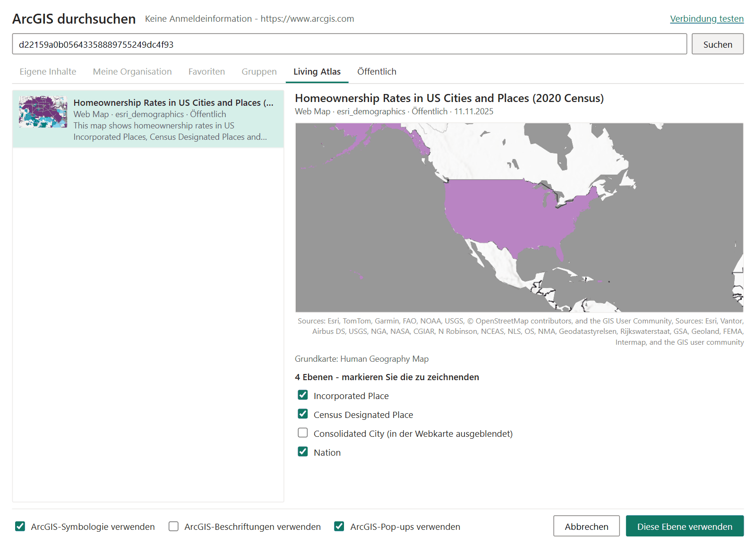756x544 pixels.
Task: Click the preview metadata line dated 11.11.2025
Action: click(x=394, y=111)
